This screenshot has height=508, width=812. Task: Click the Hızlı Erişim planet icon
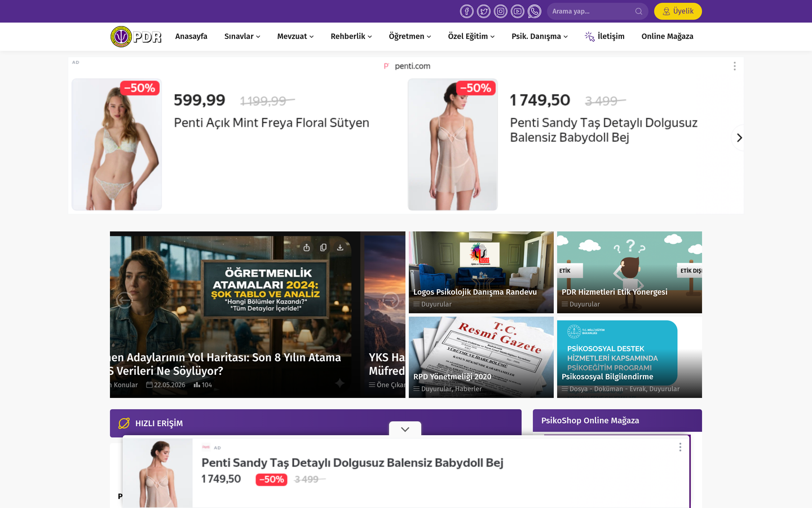[124, 423]
